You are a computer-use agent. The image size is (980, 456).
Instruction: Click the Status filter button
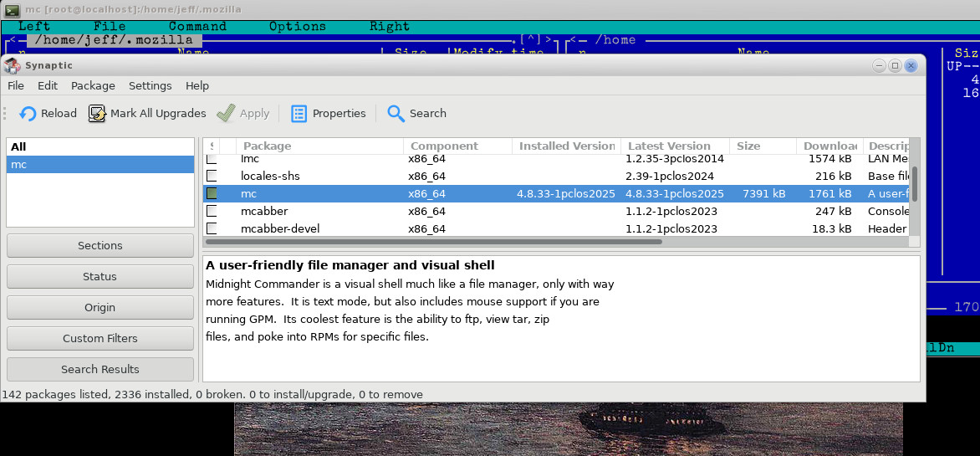coord(100,276)
